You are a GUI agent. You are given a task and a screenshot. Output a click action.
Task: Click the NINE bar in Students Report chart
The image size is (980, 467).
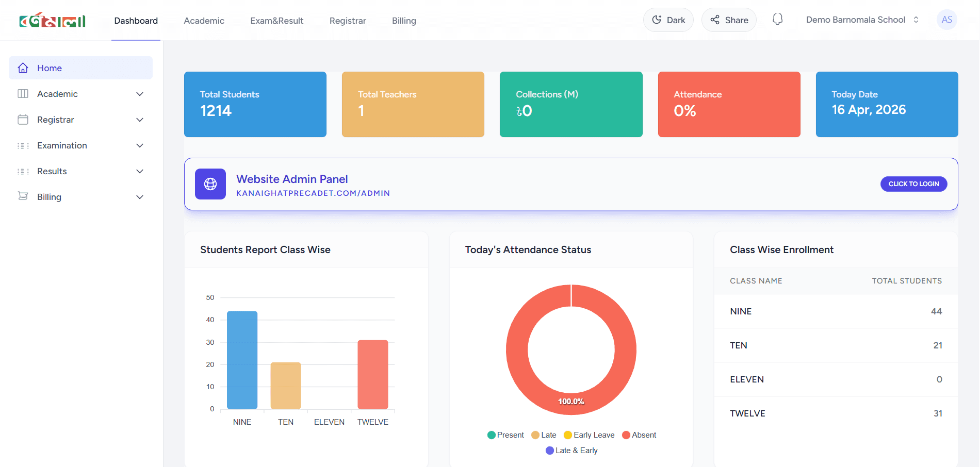click(x=241, y=361)
